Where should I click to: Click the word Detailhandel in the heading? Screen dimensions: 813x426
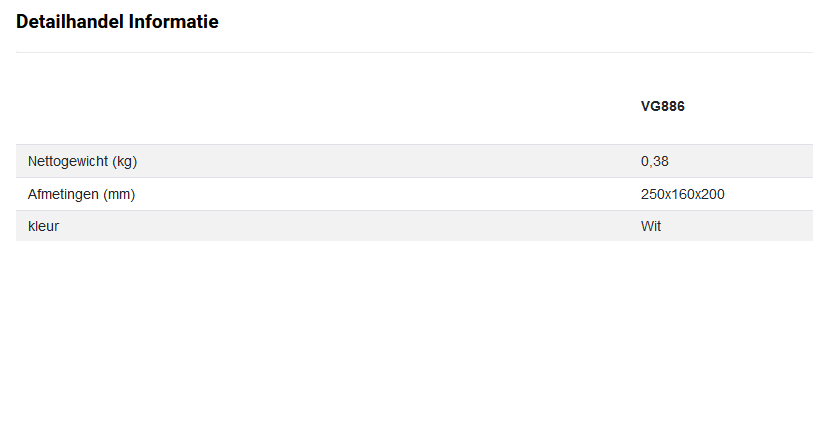point(70,22)
